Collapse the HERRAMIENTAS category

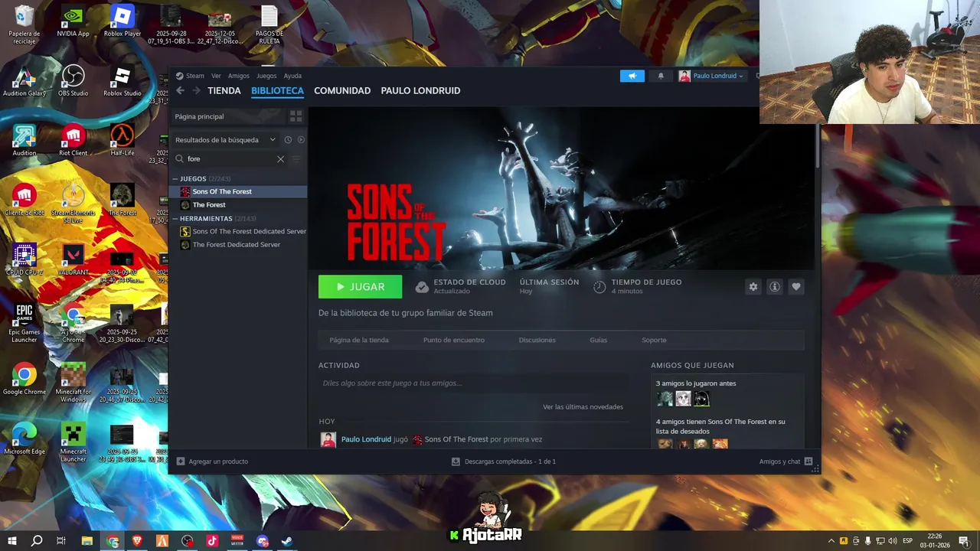tap(175, 219)
